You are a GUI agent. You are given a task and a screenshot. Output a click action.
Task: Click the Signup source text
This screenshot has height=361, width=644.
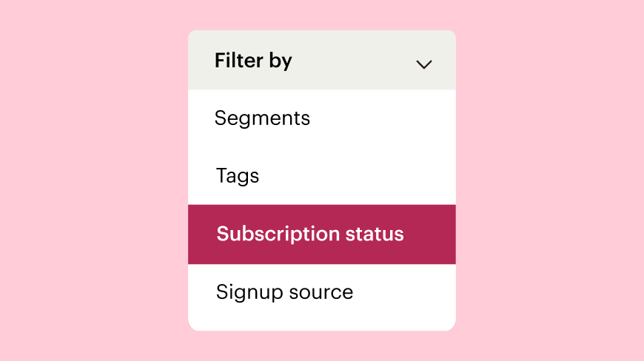284,293
